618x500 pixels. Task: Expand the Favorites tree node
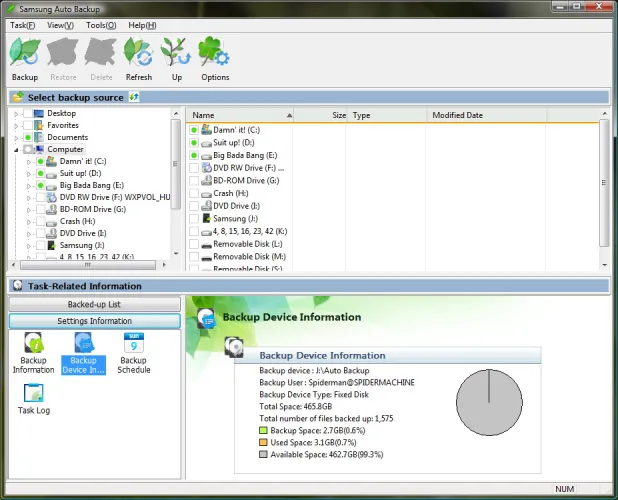pyautogui.click(x=16, y=126)
